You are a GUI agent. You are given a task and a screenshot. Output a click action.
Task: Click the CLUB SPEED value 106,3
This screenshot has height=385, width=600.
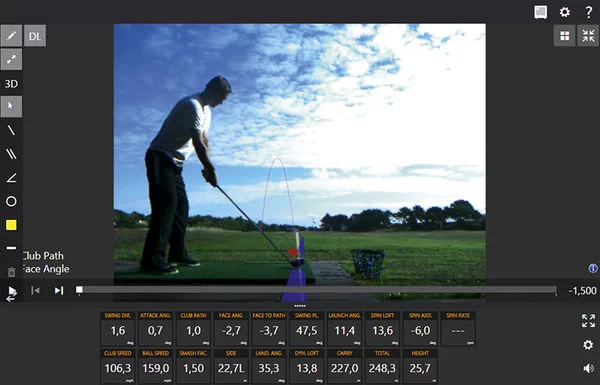tap(117, 369)
